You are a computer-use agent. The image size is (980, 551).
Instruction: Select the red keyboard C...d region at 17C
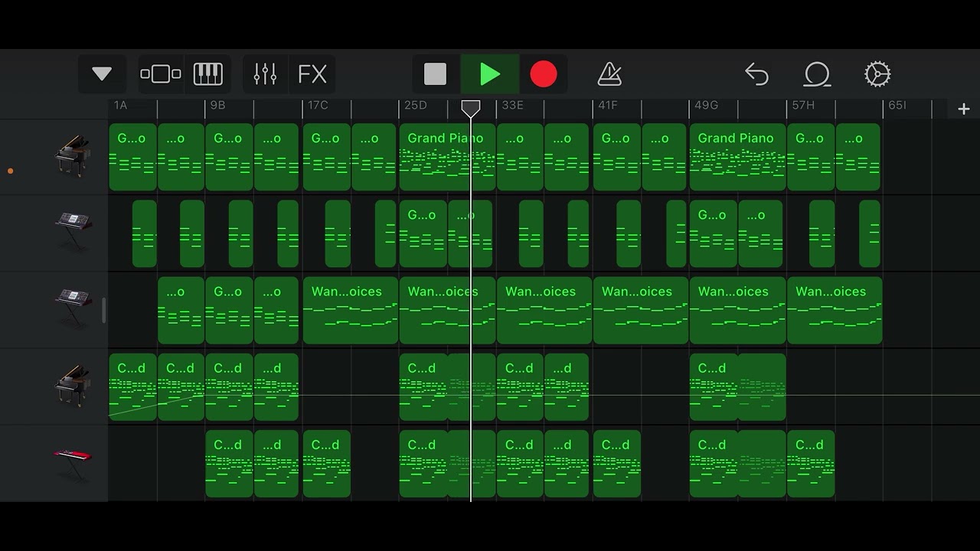(x=327, y=463)
